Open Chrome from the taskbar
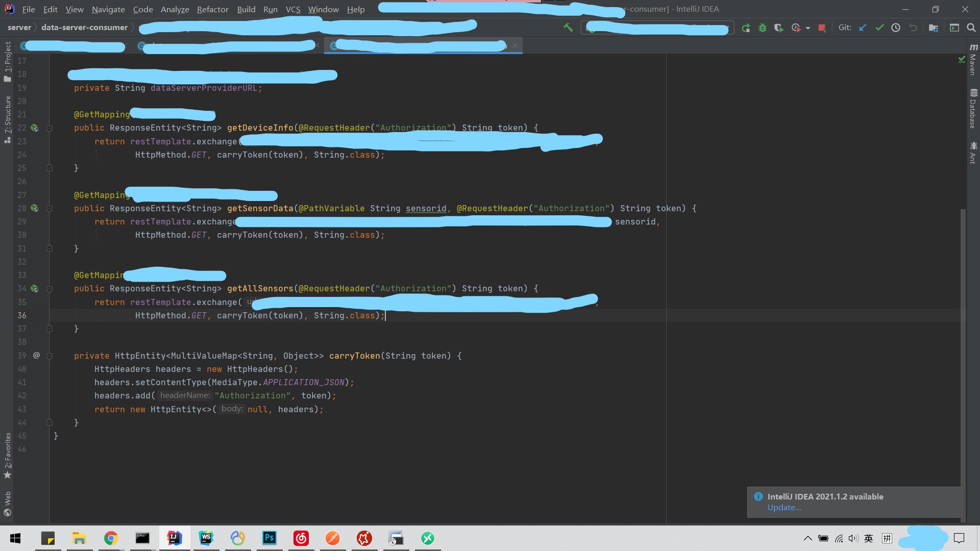The height and width of the screenshot is (551, 980). (111, 538)
